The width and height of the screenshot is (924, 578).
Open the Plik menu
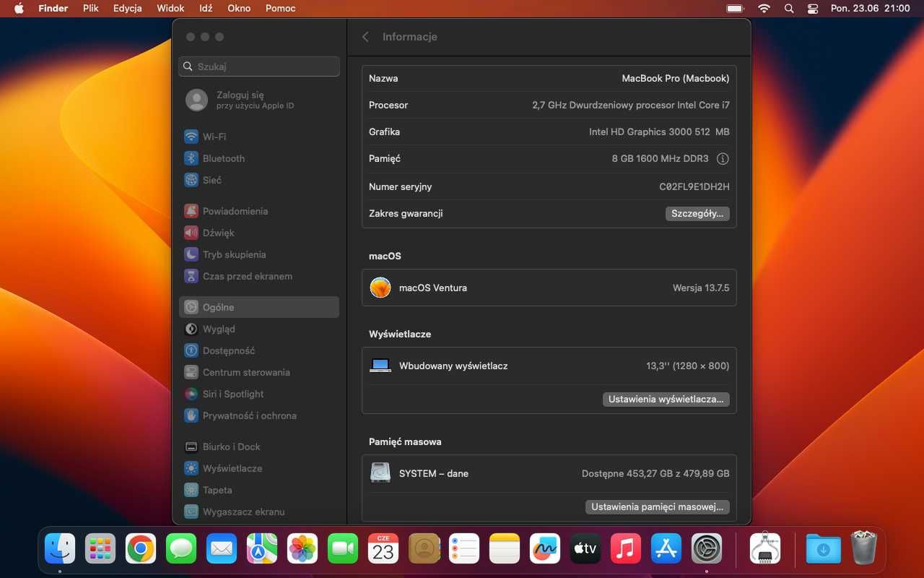click(x=90, y=9)
